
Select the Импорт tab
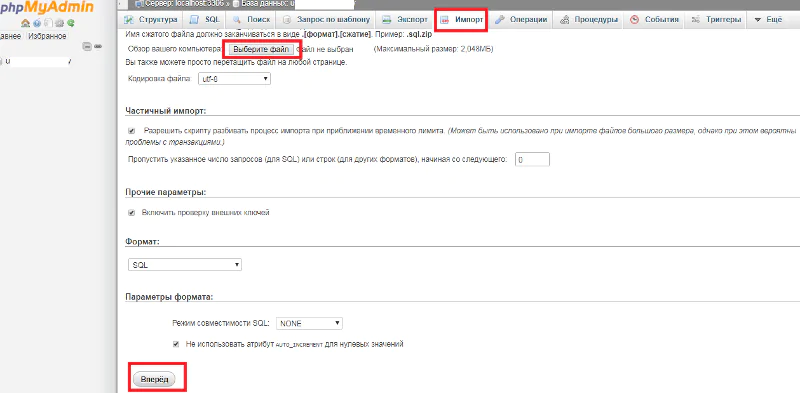click(x=462, y=20)
